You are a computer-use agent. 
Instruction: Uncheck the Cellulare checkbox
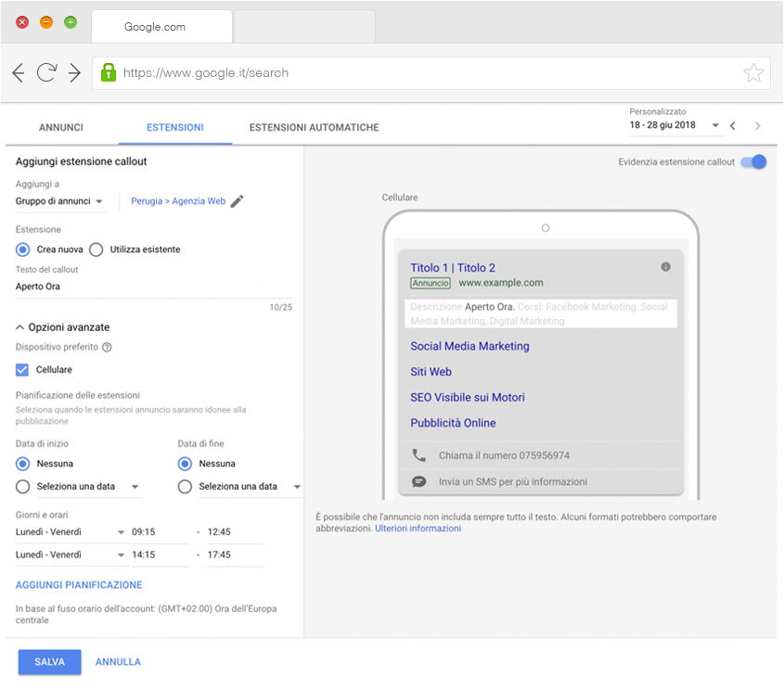22,370
